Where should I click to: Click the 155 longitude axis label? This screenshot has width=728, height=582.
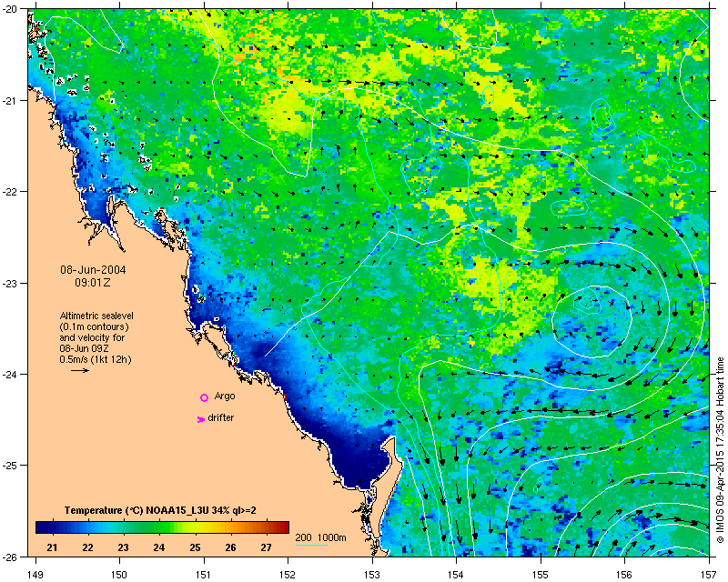point(541,575)
